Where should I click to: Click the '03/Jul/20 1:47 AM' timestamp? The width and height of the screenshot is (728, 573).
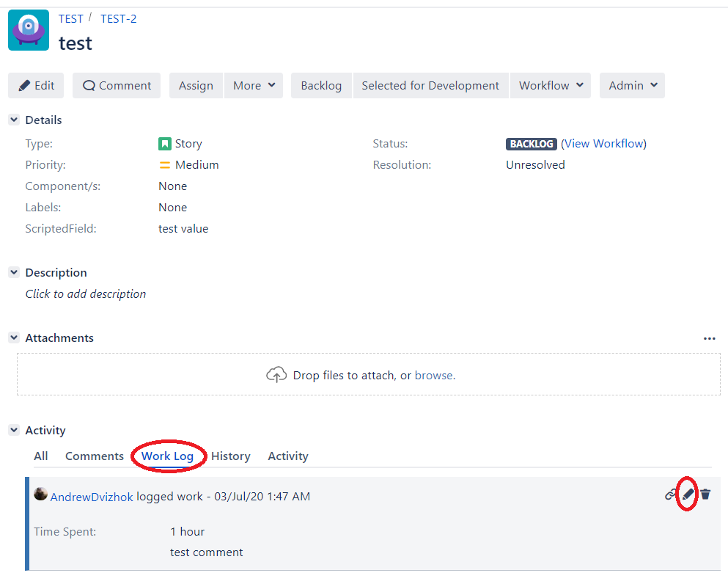coord(262,496)
